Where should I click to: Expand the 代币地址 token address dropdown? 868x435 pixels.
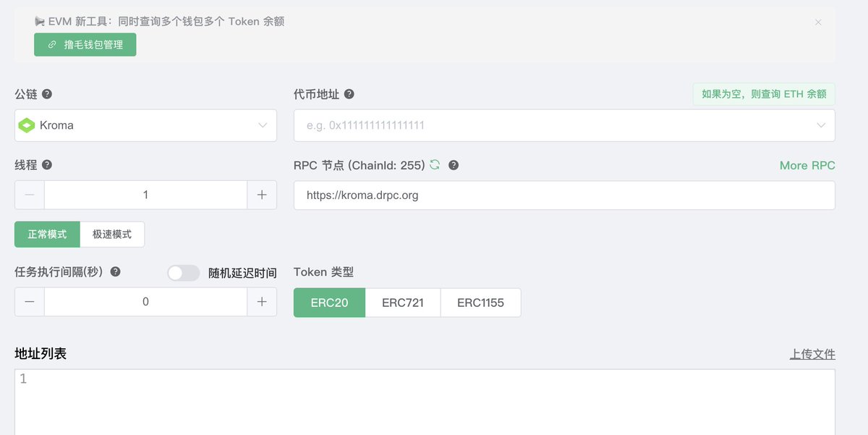821,125
